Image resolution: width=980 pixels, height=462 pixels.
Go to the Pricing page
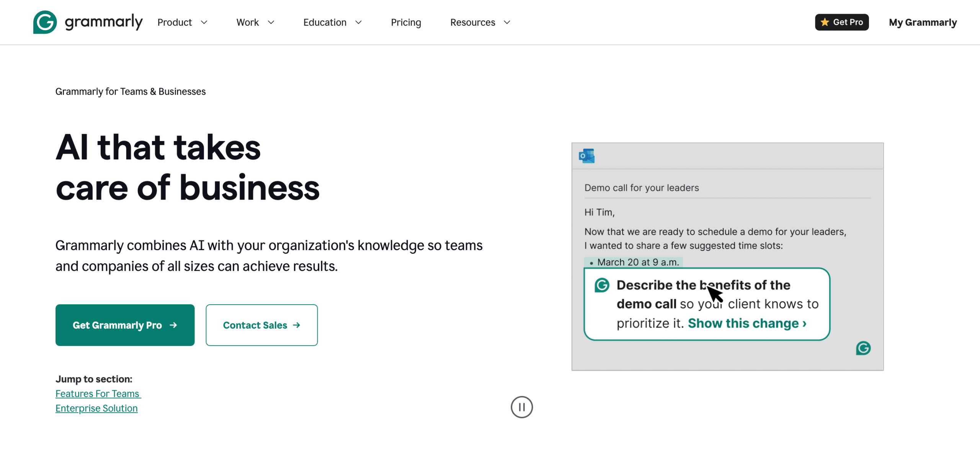tap(406, 22)
